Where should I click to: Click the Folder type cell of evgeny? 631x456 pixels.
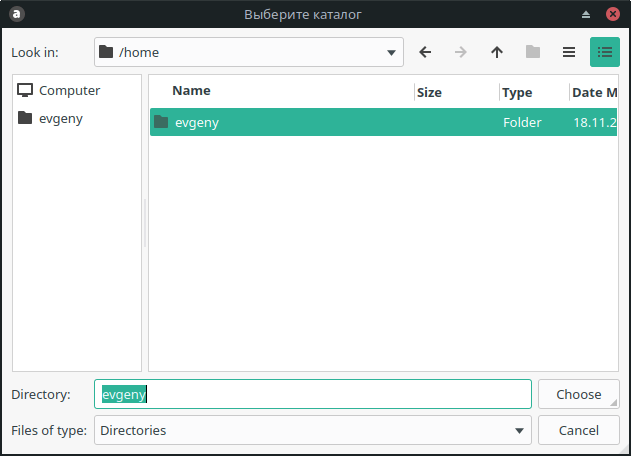522,122
